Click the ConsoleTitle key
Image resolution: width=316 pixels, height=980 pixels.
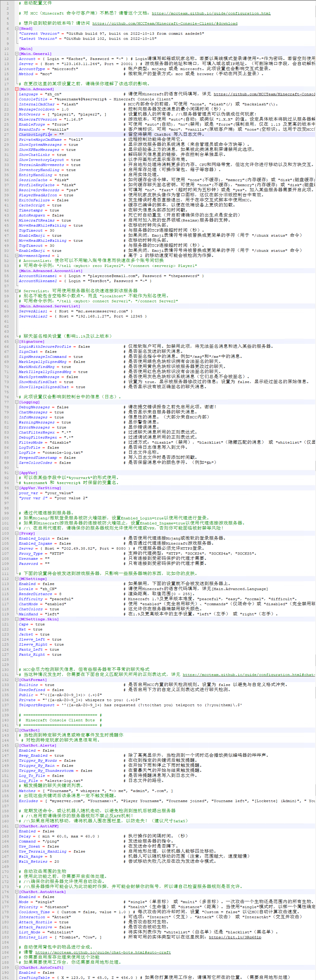(33, 99)
